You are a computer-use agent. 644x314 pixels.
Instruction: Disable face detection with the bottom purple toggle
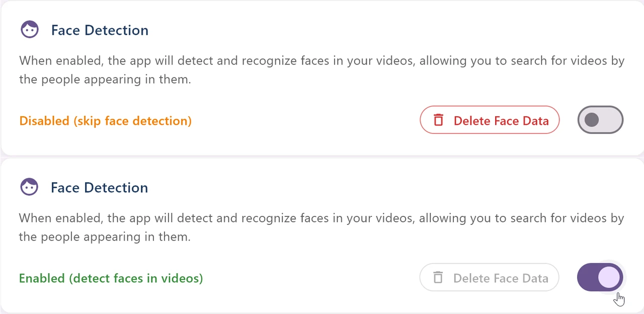tap(600, 277)
